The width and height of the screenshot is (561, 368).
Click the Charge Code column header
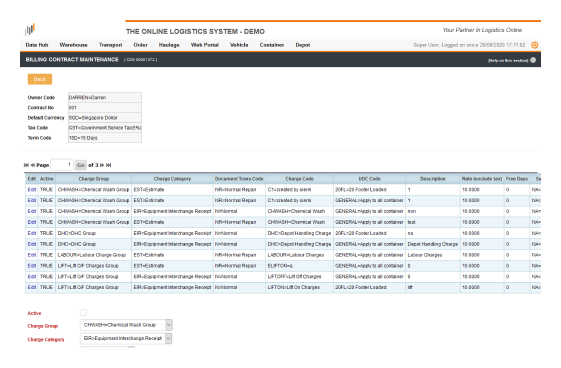299,179
